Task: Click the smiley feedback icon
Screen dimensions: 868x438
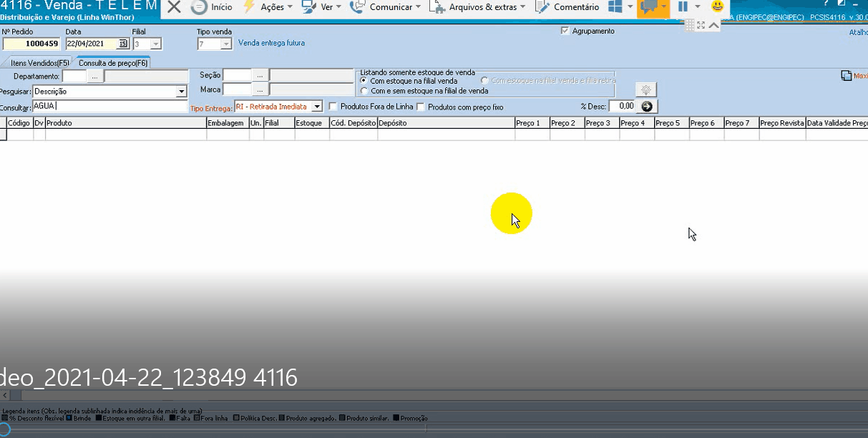Action: click(717, 6)
